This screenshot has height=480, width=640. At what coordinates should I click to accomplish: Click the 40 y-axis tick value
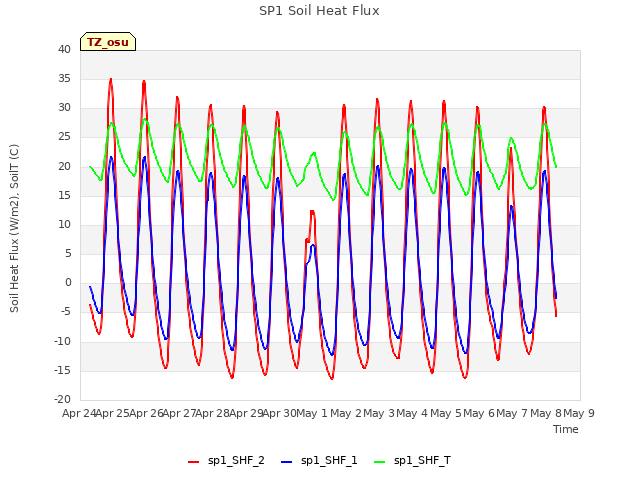(64, 49)
